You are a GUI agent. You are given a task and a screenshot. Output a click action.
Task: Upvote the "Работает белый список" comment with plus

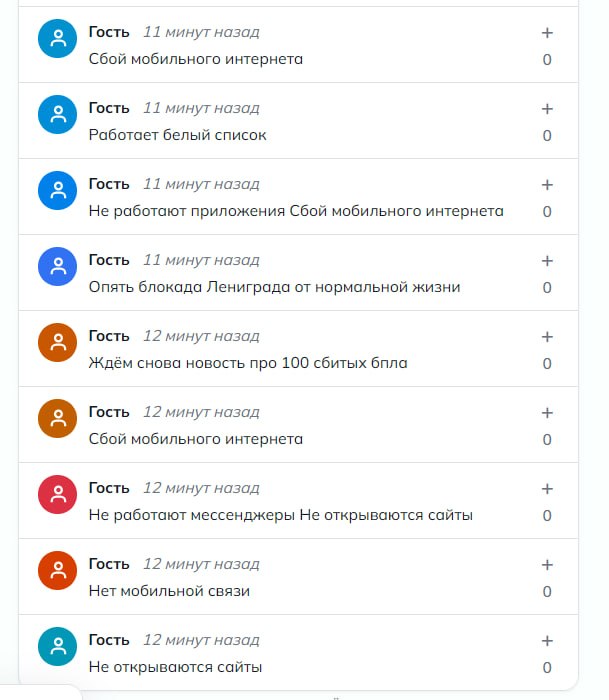(547, 109)
